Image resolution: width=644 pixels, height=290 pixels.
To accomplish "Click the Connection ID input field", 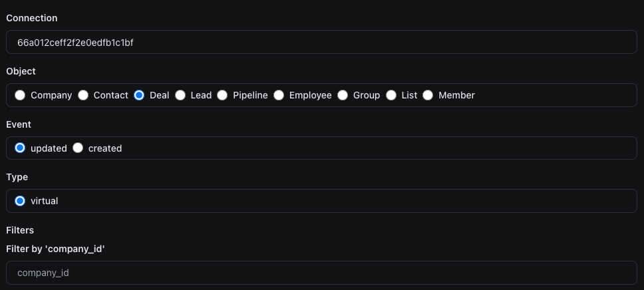I will click(x=321, y=43).
